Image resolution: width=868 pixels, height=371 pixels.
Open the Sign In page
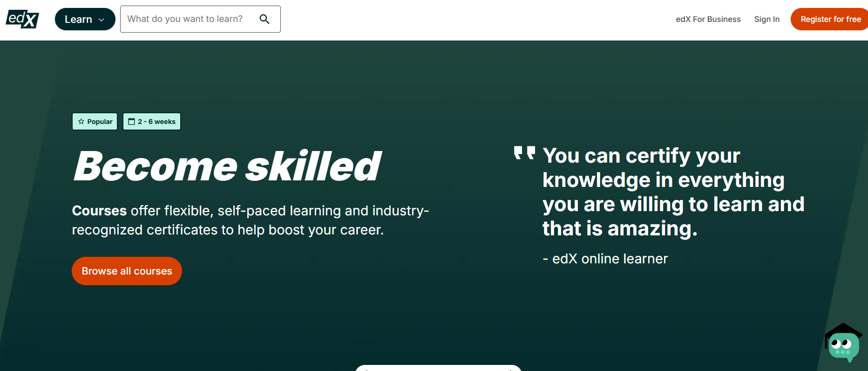[766, 19]
